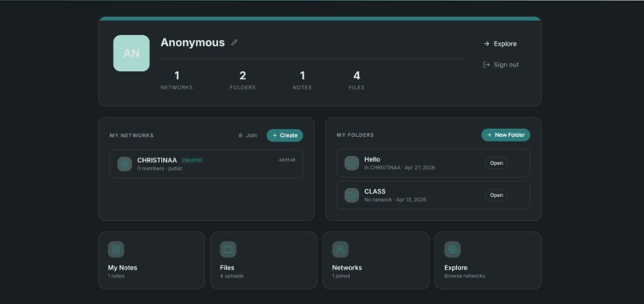Click the Anonymous username heading
The height and width of the screenshot is (304, 644).
coord(193,42)
